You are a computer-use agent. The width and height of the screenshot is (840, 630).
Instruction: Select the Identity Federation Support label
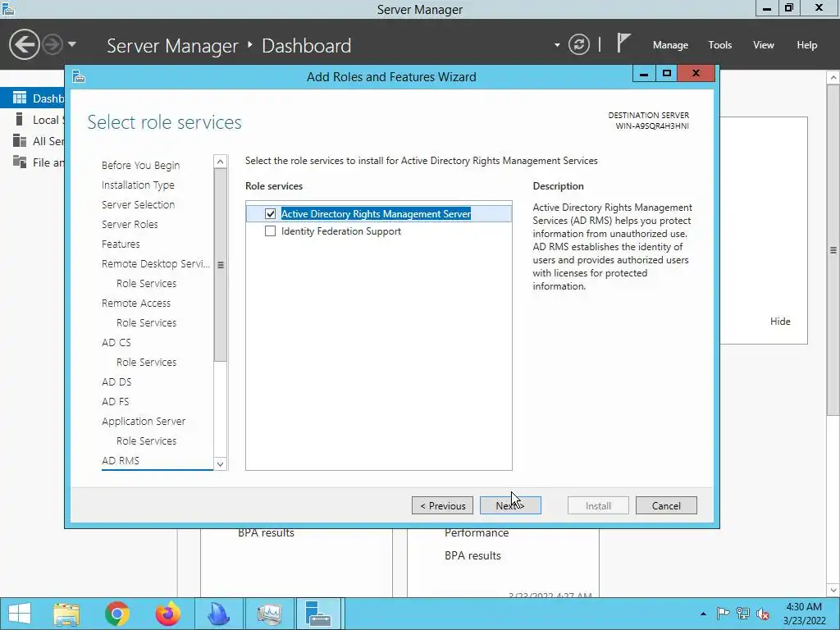(x=340, y=231)
